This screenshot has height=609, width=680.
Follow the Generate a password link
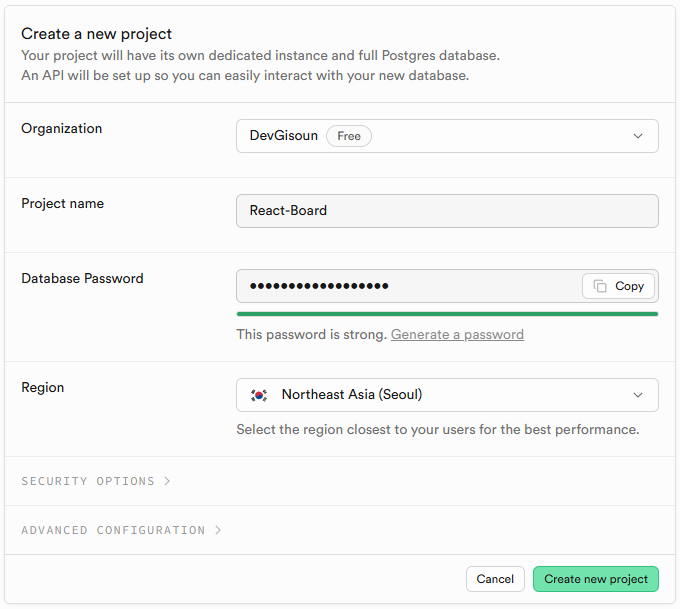click(x=457, y=334)
